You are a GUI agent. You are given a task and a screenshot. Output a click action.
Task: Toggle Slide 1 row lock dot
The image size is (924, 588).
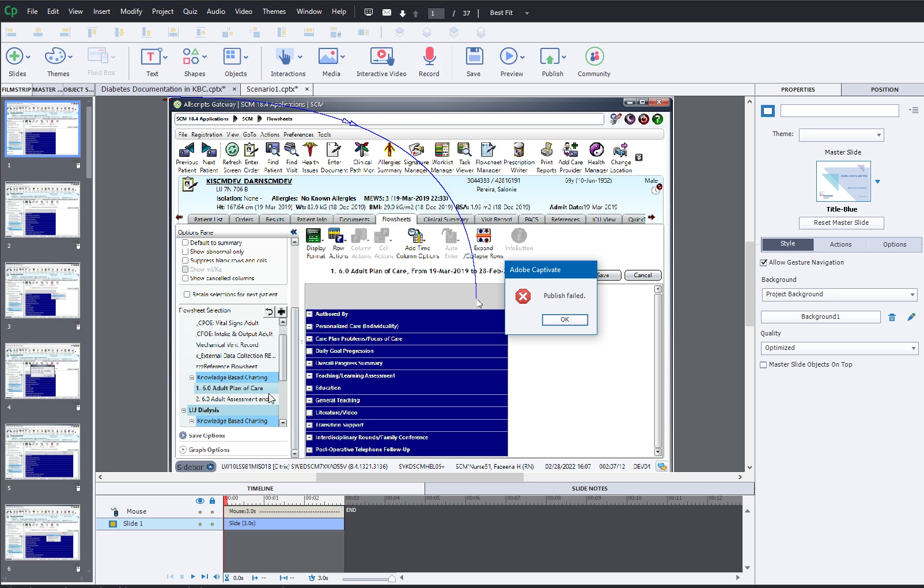click(212, 524)
